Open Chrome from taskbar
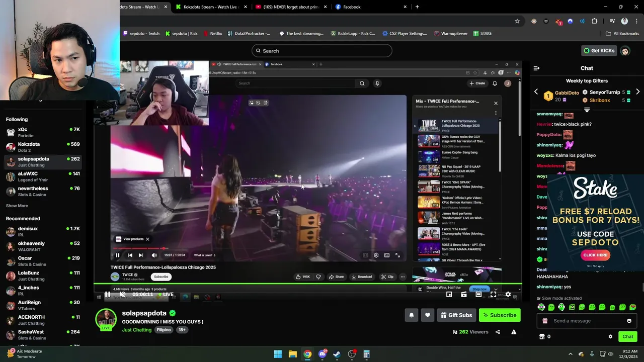644x362 pixels. pyautogui.click(x=307, y=354)
